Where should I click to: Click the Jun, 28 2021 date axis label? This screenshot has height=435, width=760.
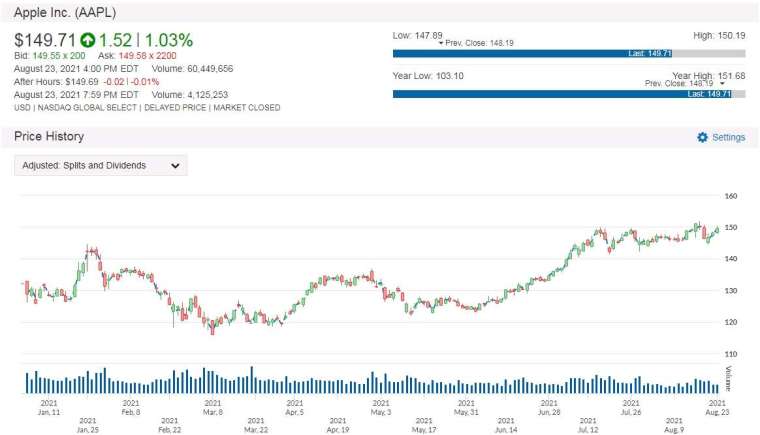pyautogui.click(x=549, y=407)
